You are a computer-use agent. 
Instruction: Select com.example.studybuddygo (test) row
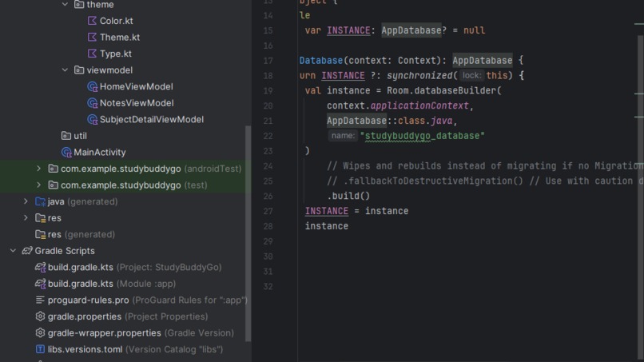(123, 185)
